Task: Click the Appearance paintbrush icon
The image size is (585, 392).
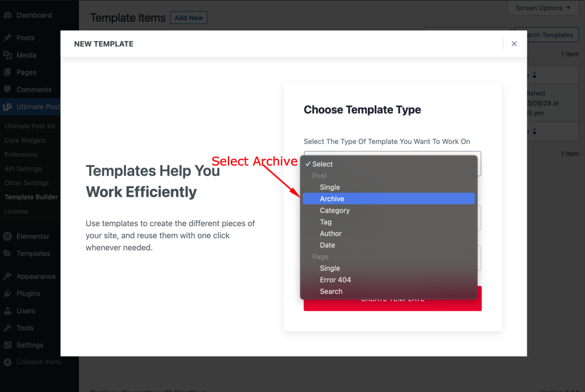Action: pos(7,276)
